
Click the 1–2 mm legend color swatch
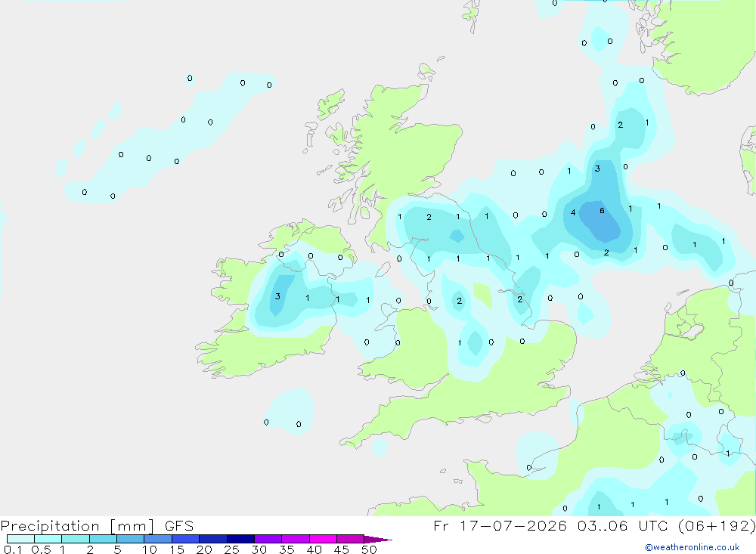coord(76,539)
